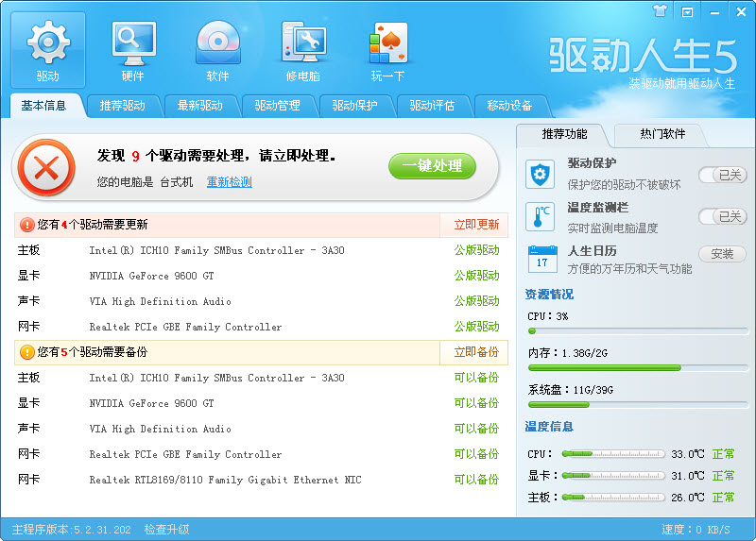Image resolution: width=756 pixels, height=541 pixels.
Task: Click the 显卡 temperature gauge bar
Action: click(613, 476)
